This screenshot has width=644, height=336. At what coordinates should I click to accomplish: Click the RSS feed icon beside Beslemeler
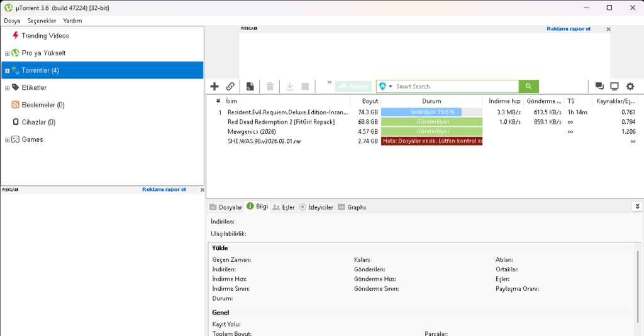15,105
